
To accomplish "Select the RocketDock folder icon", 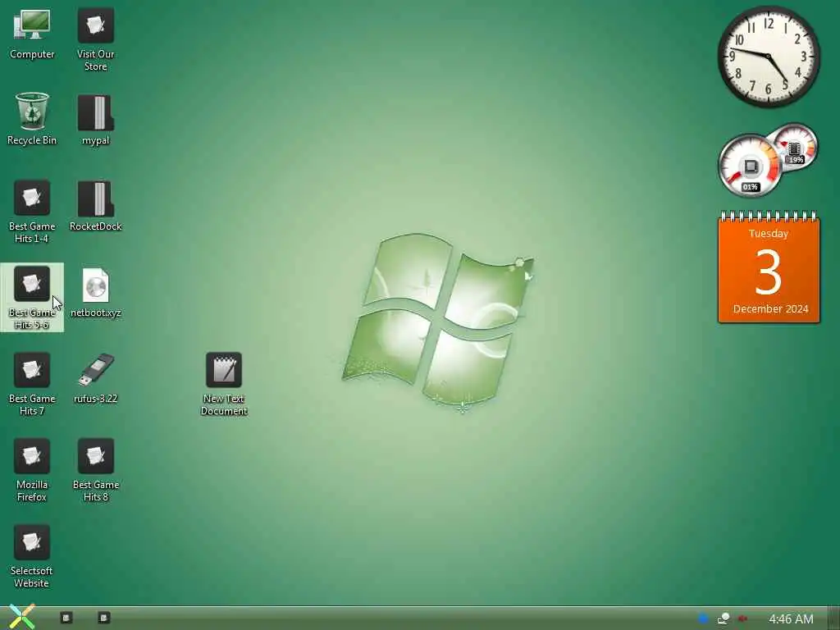I will [x=95, y=206].
